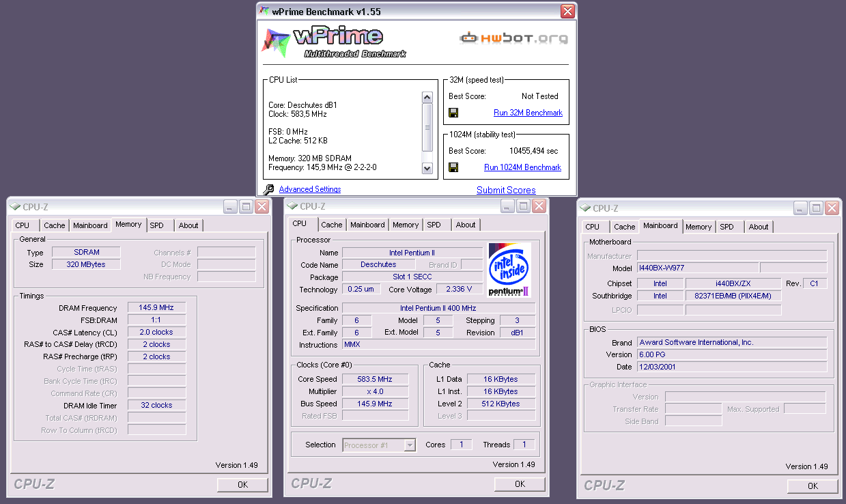The width and height of the screenshot is (846, 504).
Task: Open Advanced Settings link
Action: pyautogui.click(x=310, y=189)
